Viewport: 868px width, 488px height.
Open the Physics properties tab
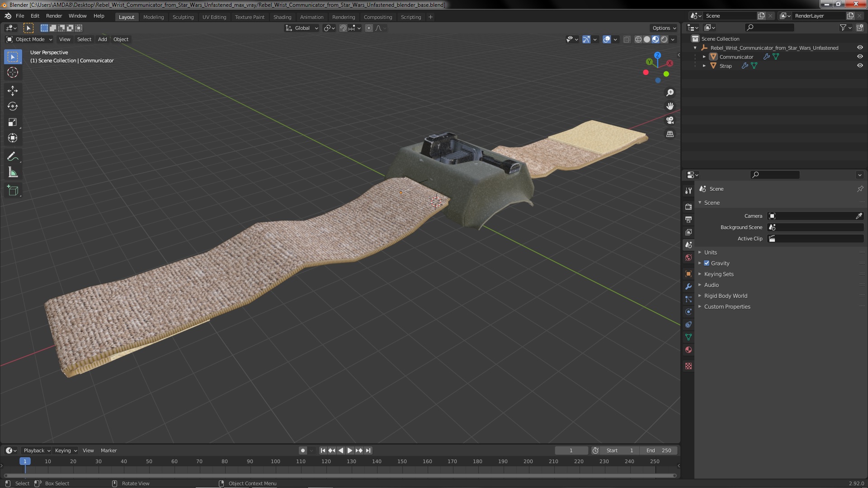689,312
